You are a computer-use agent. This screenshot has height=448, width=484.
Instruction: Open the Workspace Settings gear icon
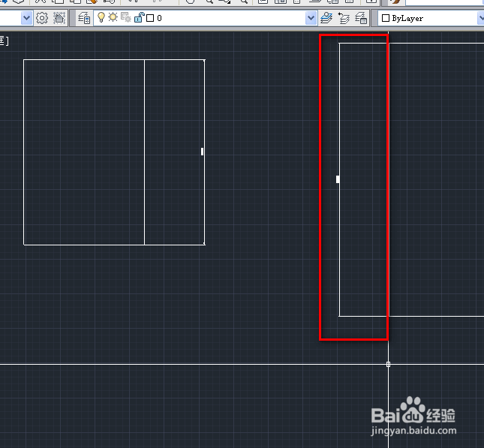coord(42,18)
